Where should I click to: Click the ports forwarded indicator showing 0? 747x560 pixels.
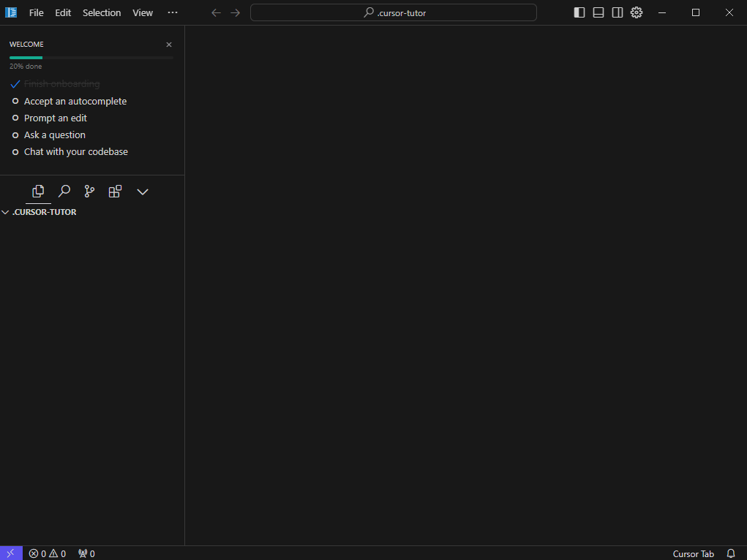pos(87,554)
